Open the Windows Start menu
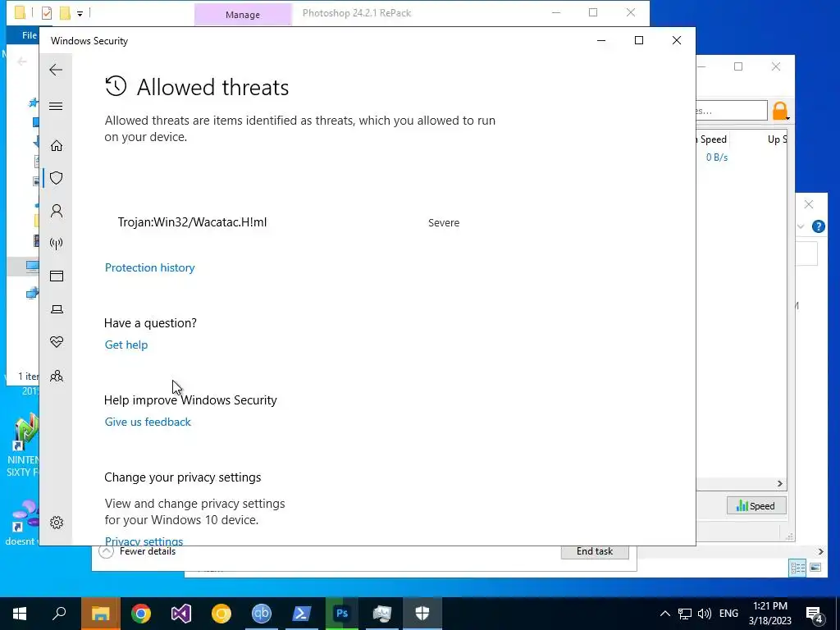The width and height of the screenshot is (840, 630). coord(20,614)
